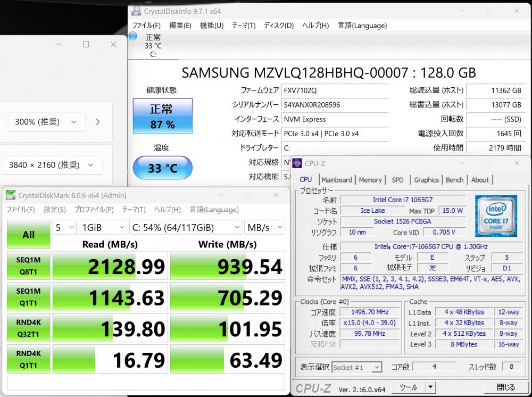This screenshot has height=397, width=532.
Task: Run the RND4K Q32T1 test
Action: point(29,328)
